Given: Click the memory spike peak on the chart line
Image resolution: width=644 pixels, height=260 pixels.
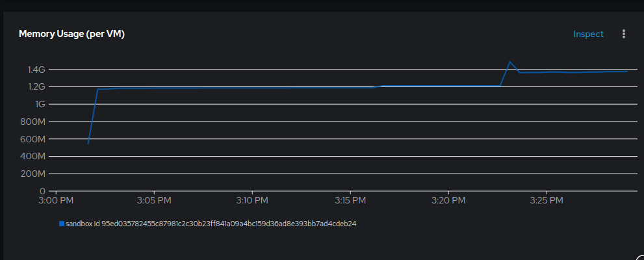Looking at the screenshot, I should (510, 62).
